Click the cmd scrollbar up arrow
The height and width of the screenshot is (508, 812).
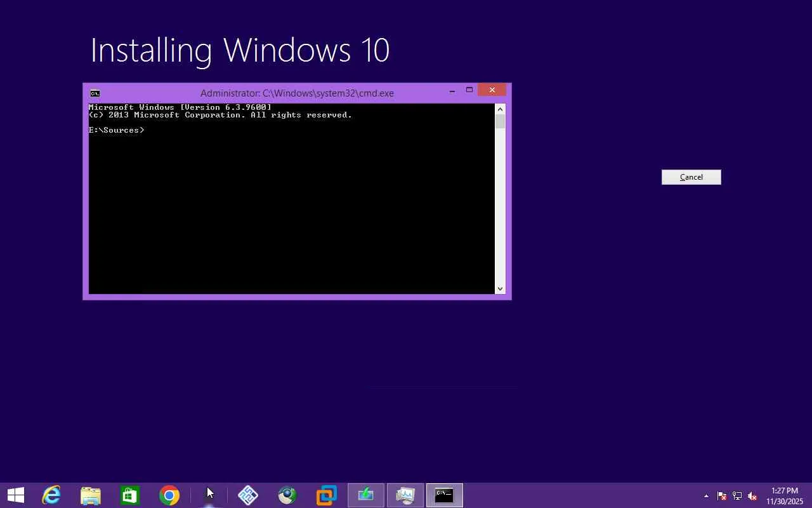click(500, 109)
